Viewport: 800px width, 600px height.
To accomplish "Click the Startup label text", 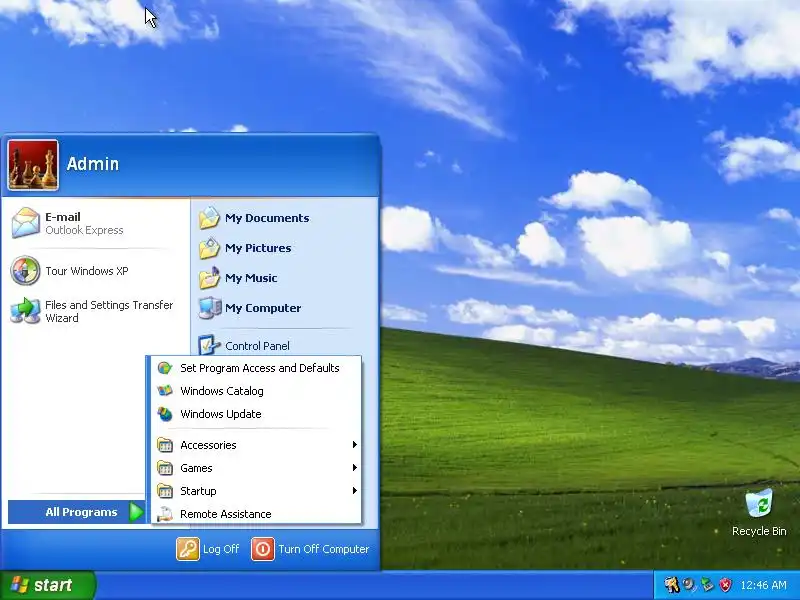I will 198,491.
